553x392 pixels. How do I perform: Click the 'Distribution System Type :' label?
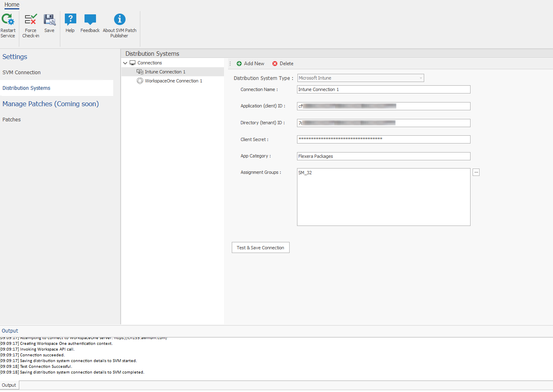(263, 78)
